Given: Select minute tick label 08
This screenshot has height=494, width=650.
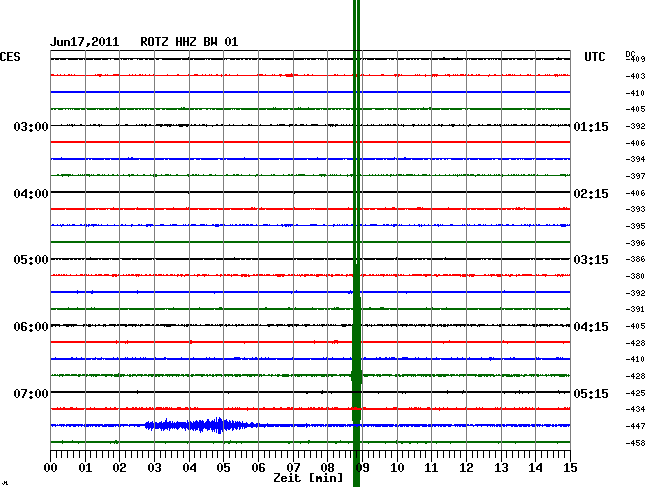Looking at the screenshot, I should pos(327,468).
